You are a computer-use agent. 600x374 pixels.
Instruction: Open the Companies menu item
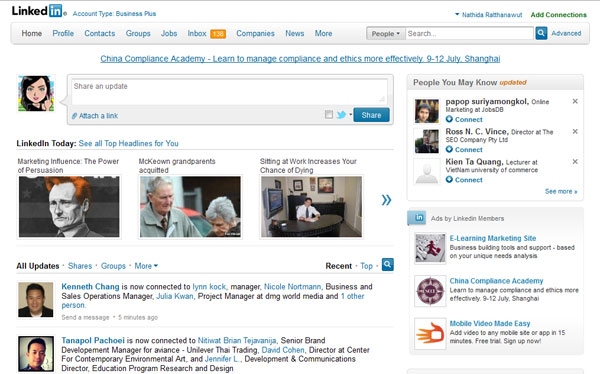pos(255,33)
